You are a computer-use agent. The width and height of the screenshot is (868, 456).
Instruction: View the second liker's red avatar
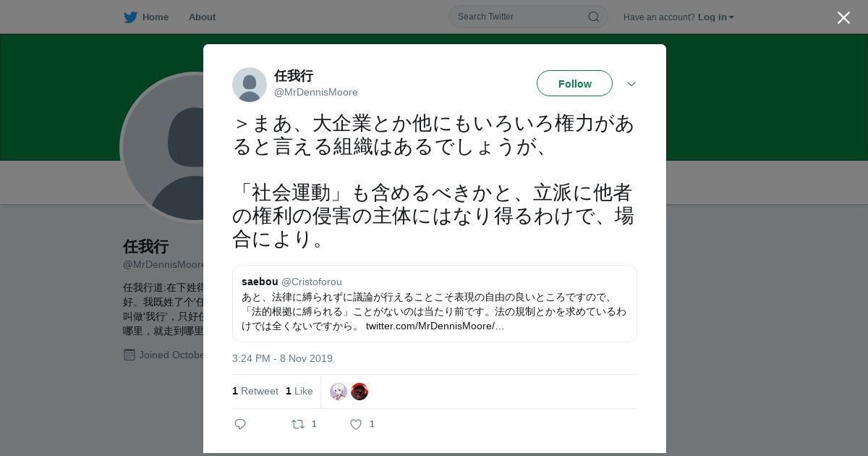click(359, 392)
